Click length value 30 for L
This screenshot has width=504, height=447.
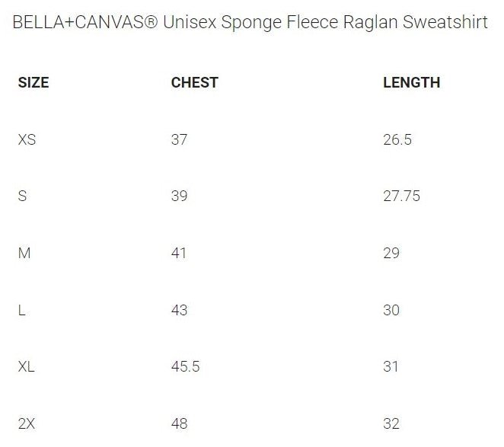click(391, 311)
